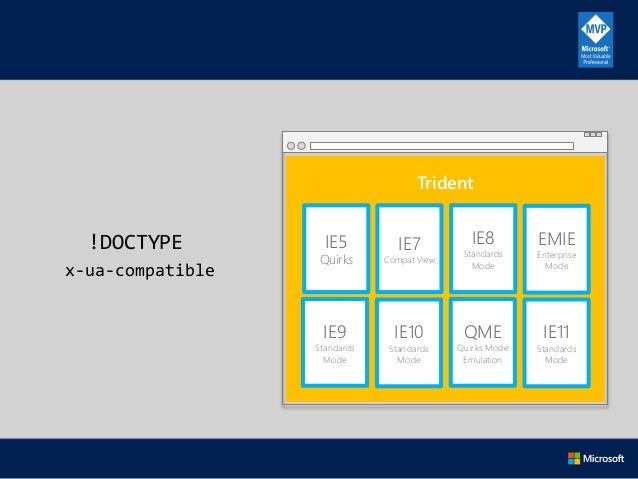Select the IE10 Standards Mode card
Image resolution: width=638 pixels, height=479 pixels.
409,343
